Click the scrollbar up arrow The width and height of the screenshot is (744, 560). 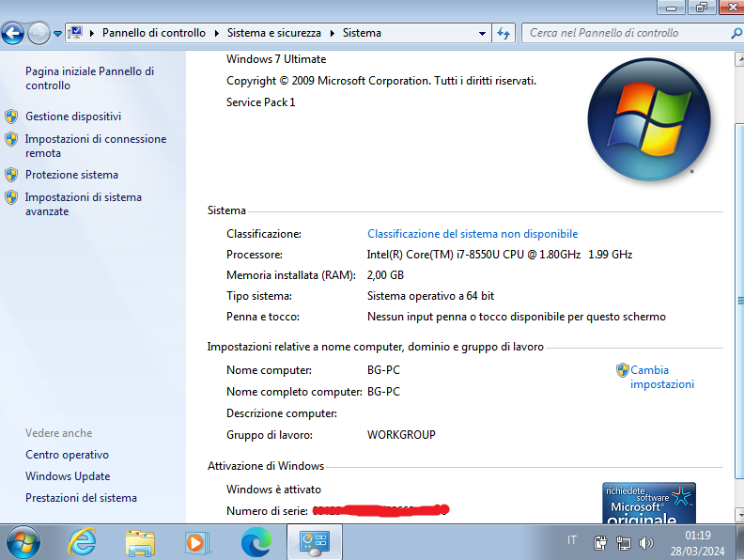pyautogui.click(x=739, y=59)
